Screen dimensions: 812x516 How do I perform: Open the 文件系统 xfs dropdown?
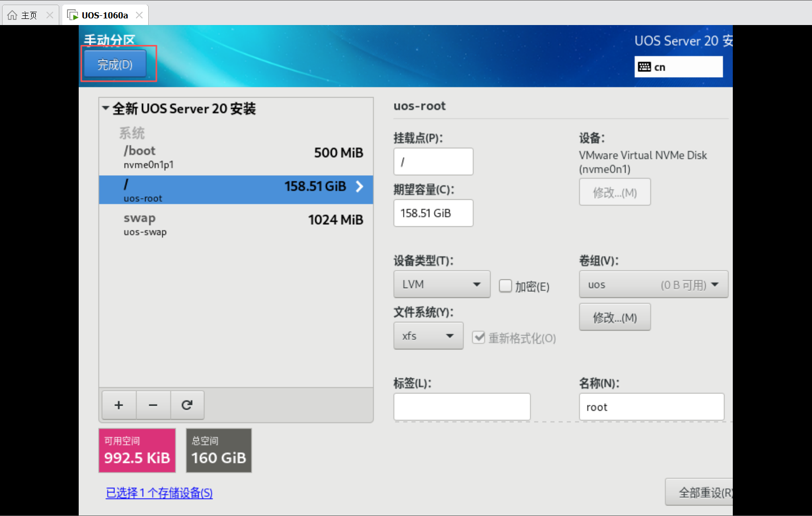pos(428,336)
